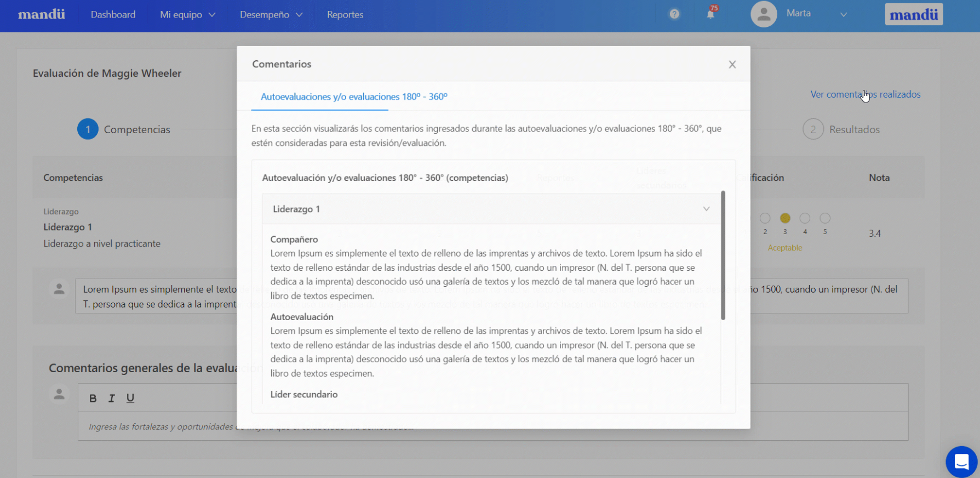Select rating 3 Aceptable for Liderazgo 1

pyautogui.click(x=785, y=218)
